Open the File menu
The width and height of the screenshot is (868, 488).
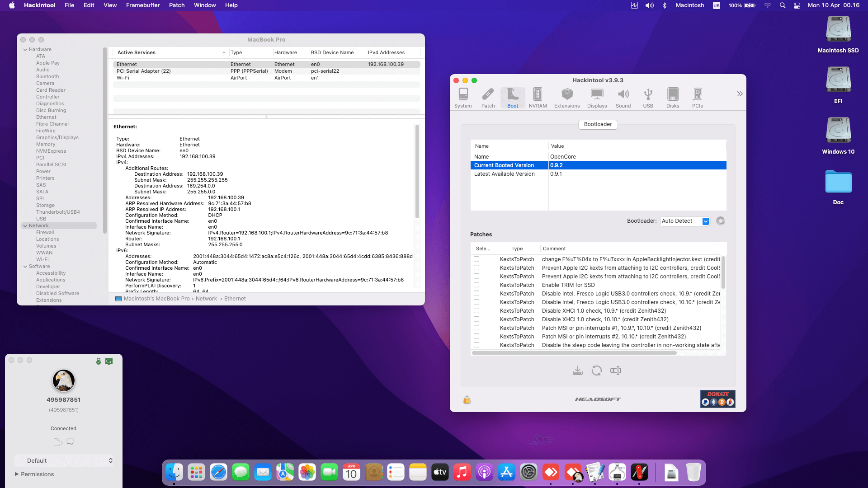pos(70,5)
